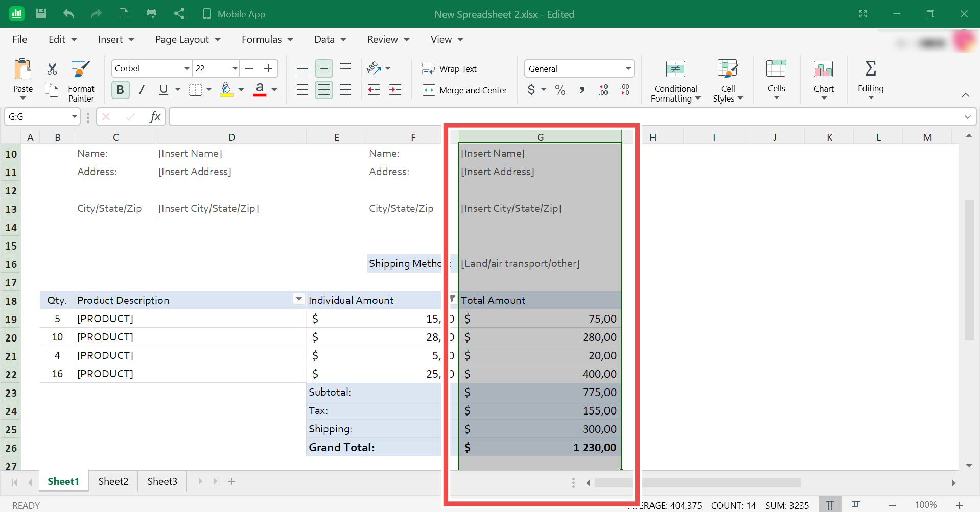Increase indent
This screenshot has height=512, width=980.
coord(395,90)
